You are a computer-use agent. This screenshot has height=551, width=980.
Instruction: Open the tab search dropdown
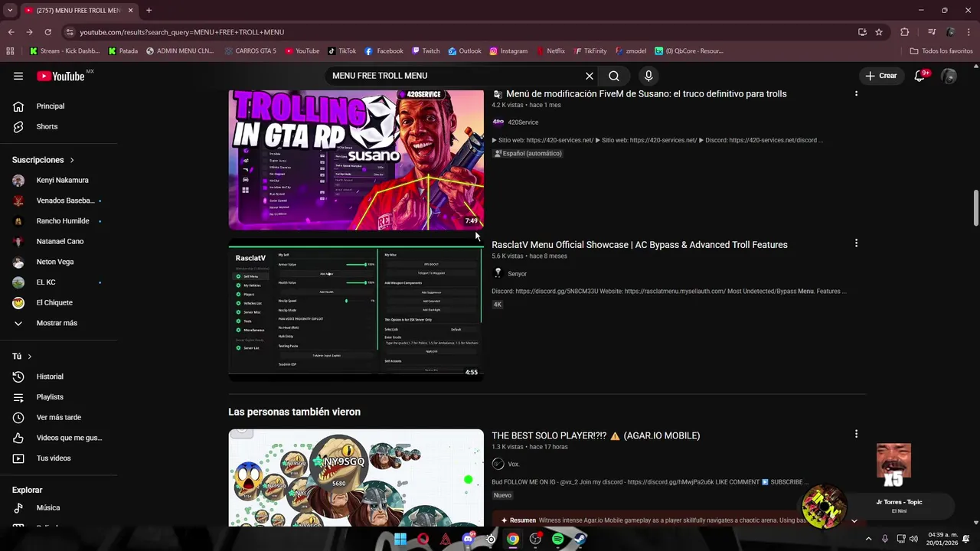point(10,11)
